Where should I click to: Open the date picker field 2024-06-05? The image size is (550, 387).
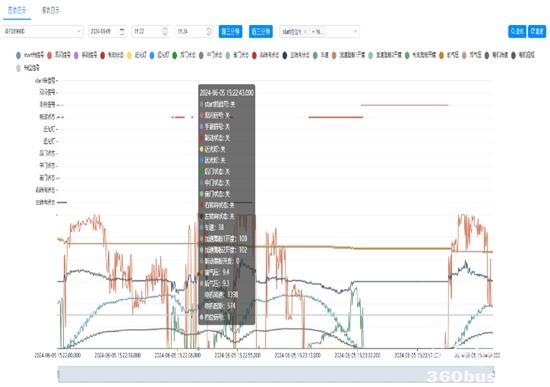(x=107, y=32)
